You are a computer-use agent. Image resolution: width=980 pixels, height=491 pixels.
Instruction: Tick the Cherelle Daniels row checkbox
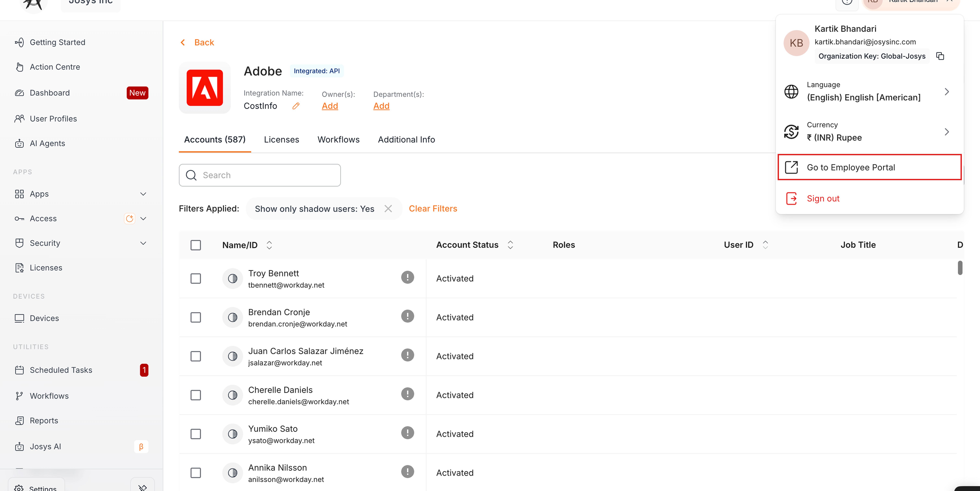[x=196, y=395]
